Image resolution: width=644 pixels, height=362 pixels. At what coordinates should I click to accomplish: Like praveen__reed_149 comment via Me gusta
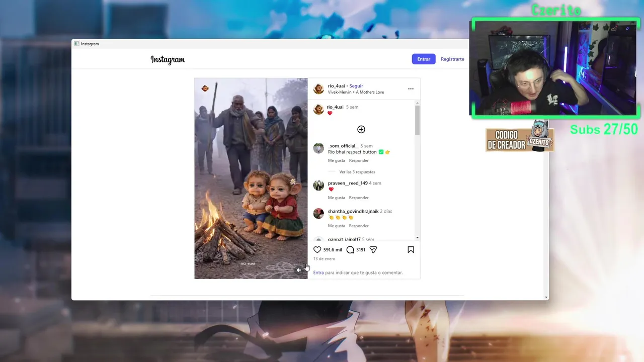[x=337, y=198]
